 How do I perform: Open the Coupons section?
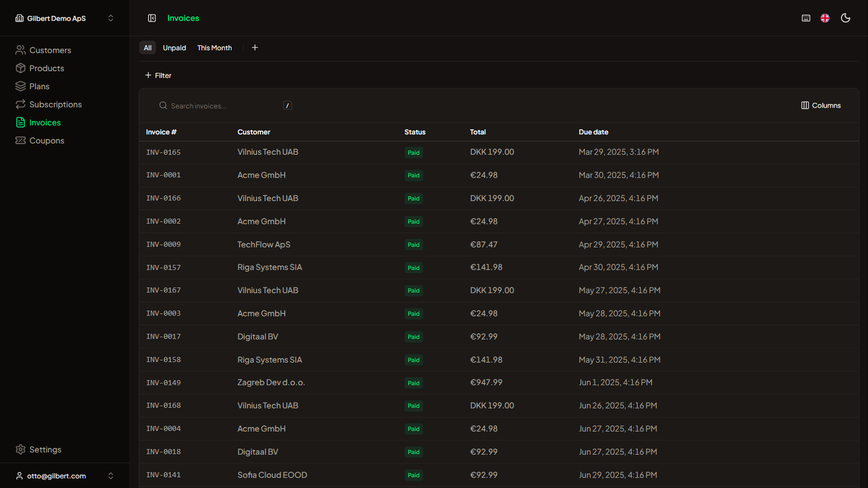tap(46, 140)
